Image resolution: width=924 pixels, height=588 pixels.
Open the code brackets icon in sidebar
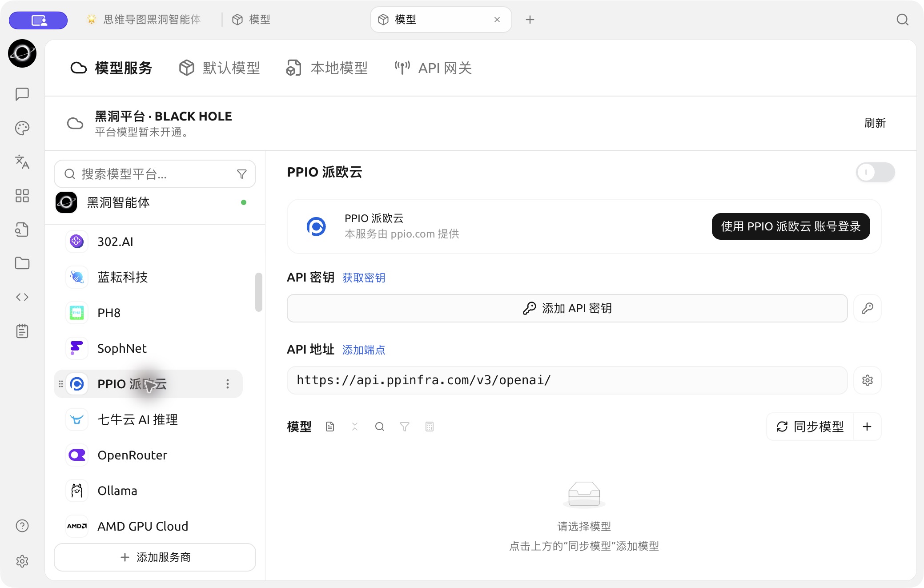22,297
